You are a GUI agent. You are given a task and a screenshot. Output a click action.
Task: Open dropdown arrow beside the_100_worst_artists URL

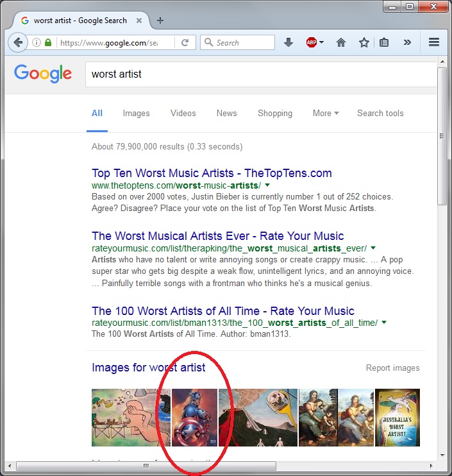(x=383, y=323)
